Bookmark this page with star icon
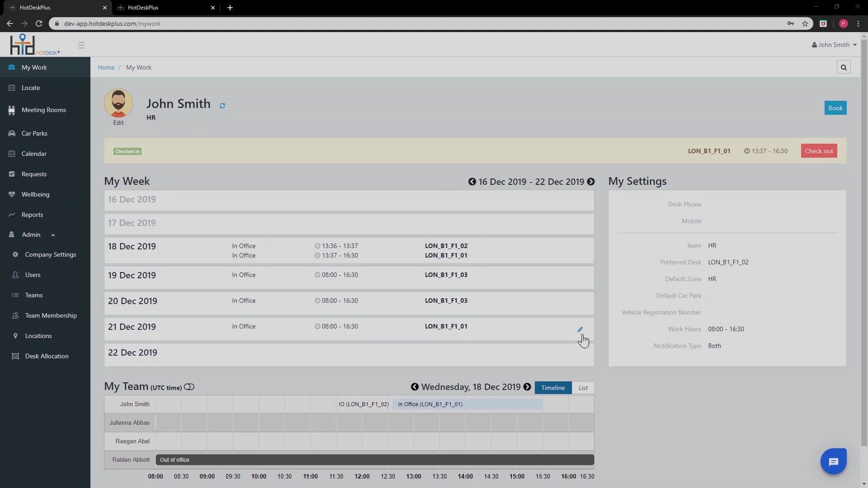This screenshot has height=488, width=868. [805, 23]
